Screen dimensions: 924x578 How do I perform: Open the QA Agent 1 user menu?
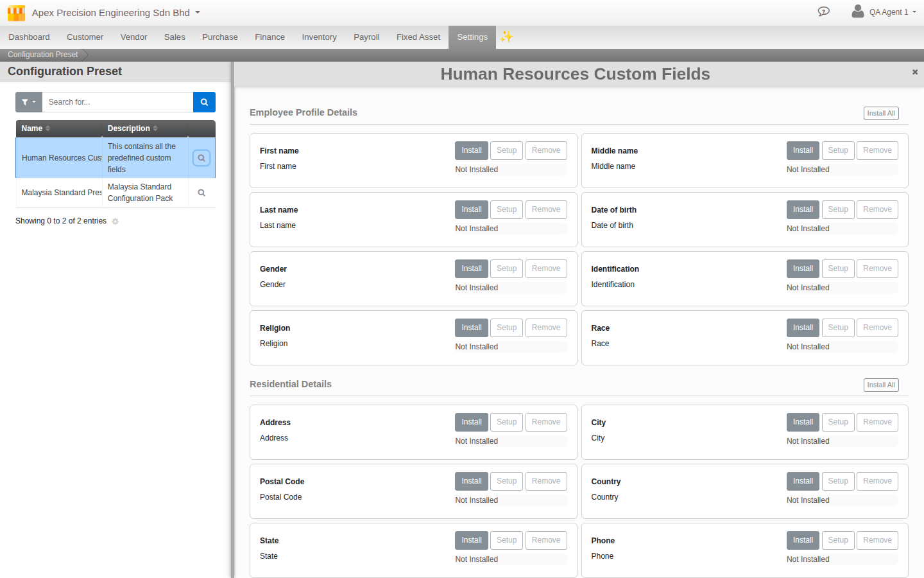point(893,12)
